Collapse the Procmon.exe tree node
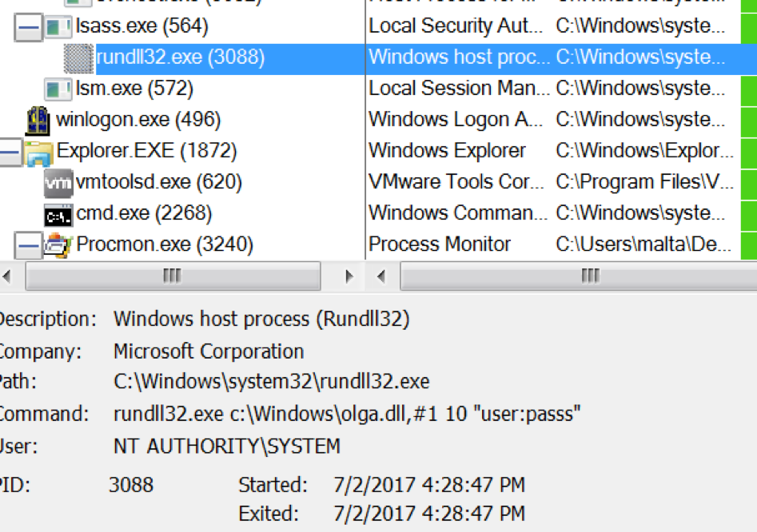The height and width of the screenshot is (532, 757). pos(29,245)
